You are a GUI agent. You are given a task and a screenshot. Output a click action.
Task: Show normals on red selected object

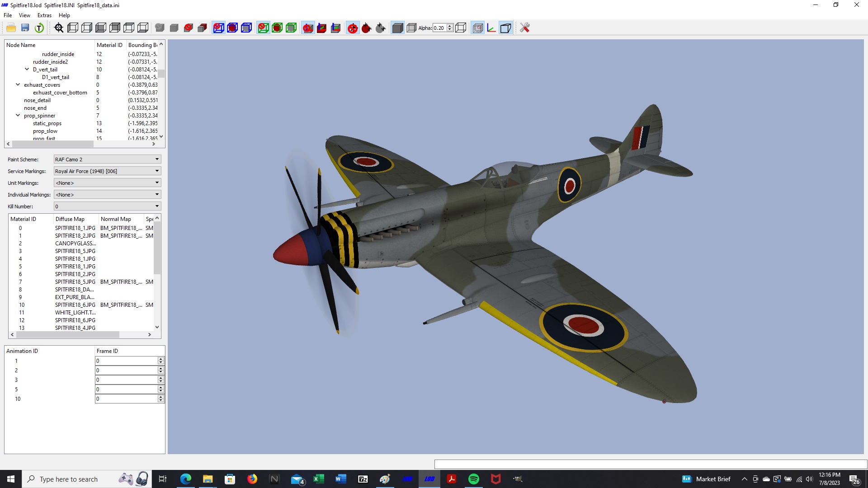[367, 28]
